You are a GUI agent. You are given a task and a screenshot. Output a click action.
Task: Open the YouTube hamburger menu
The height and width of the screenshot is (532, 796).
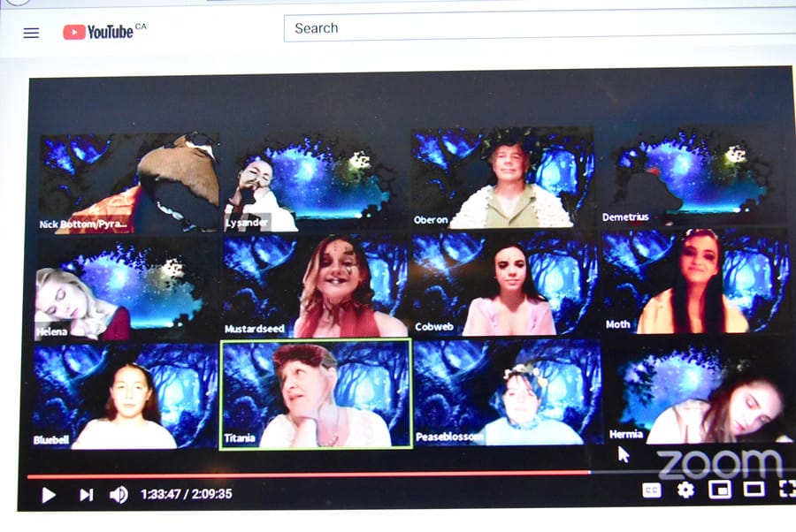30,32
